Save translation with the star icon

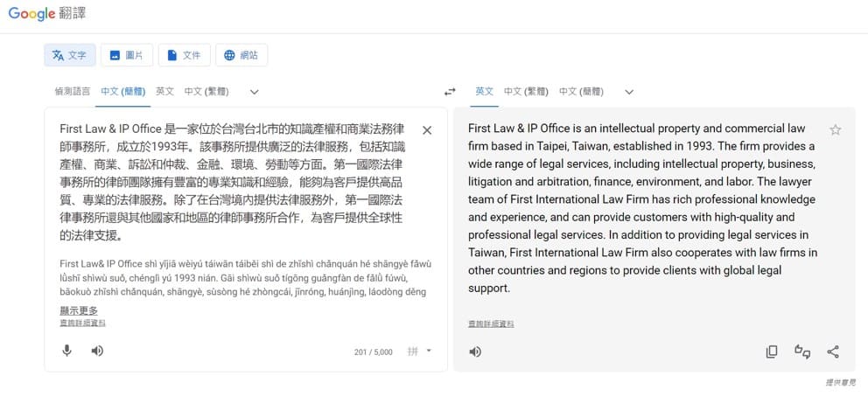click(x=836, y=130)
